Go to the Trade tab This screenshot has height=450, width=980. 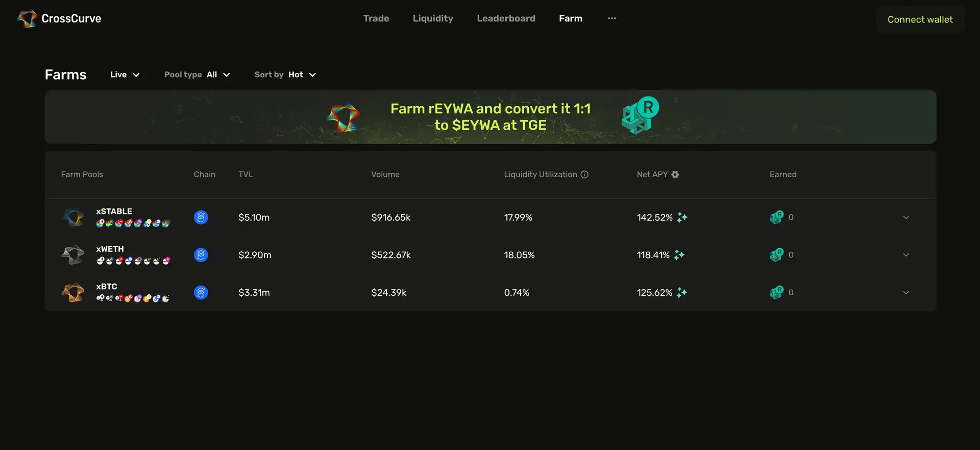(376, 18)
